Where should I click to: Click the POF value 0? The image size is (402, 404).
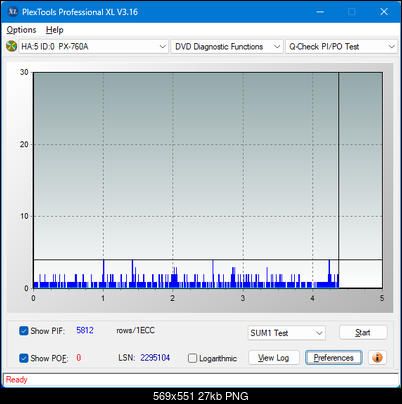pos(79,358)
